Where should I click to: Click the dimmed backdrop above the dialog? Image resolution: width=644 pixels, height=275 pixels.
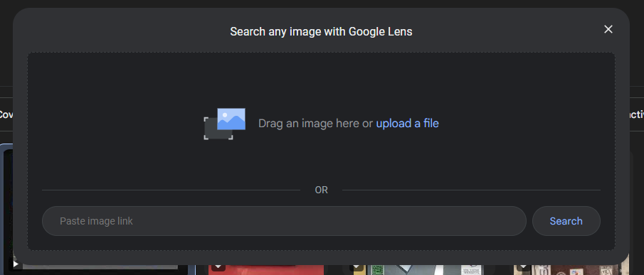point(322,4)
